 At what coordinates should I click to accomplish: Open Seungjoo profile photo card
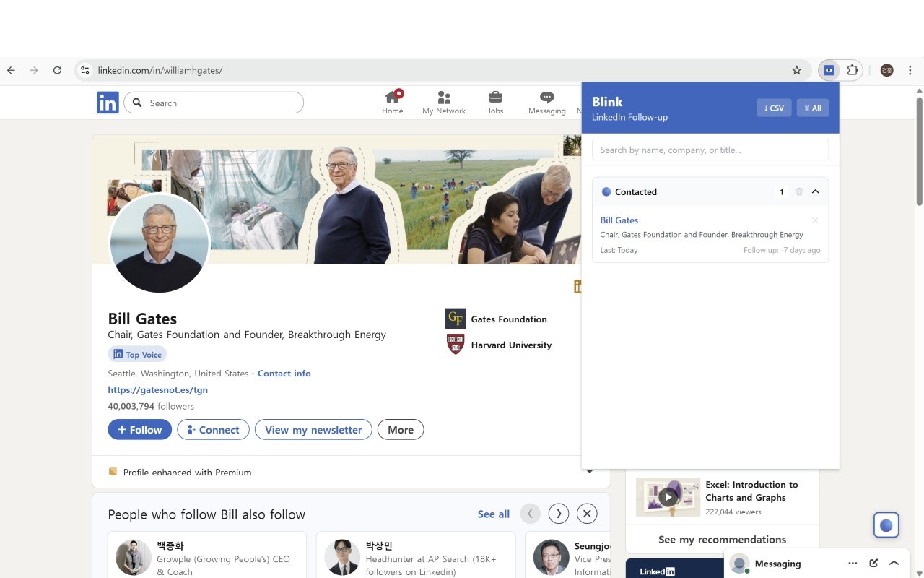click(551, 557)
